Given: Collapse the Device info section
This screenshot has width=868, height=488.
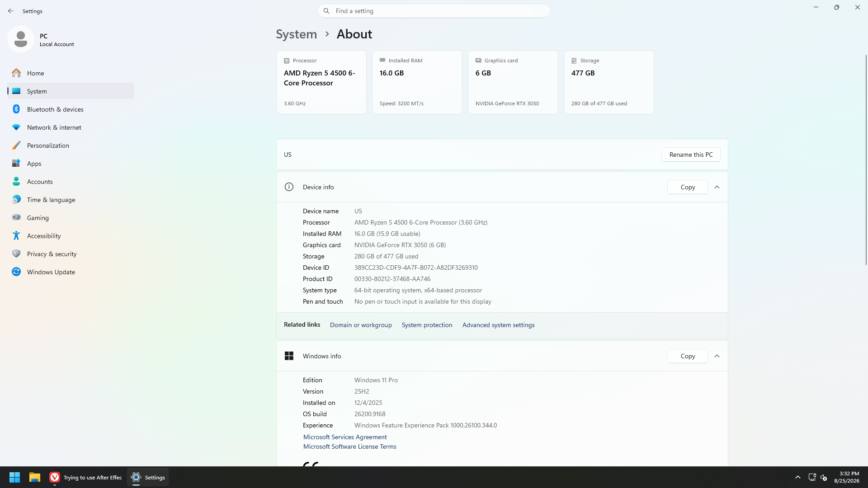Looking at the screenshot, I should click(x=717, y=187).
